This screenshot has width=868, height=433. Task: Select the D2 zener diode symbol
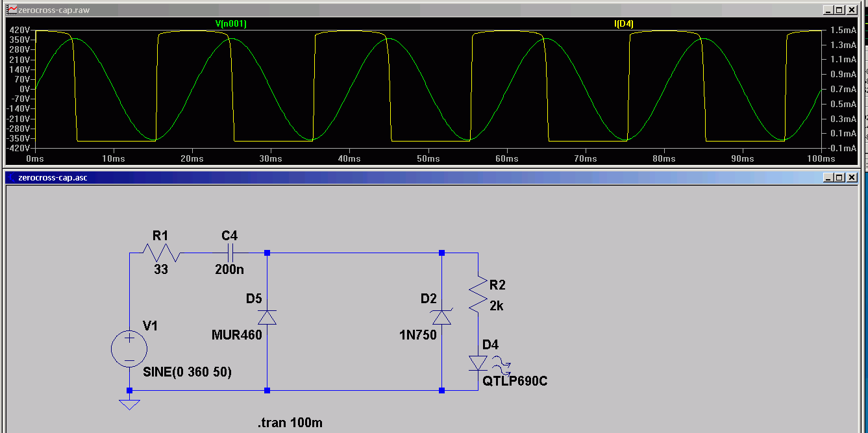tap(441, 317)
